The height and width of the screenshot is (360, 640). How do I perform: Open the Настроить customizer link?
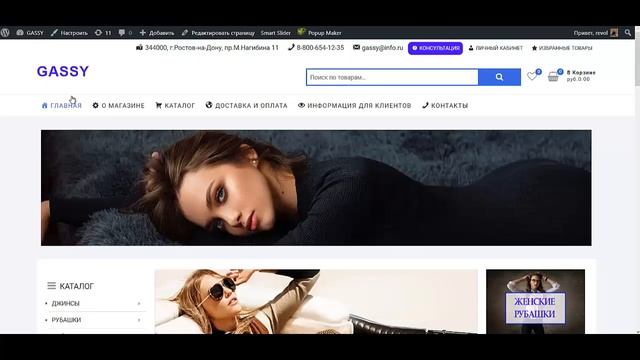click(69, 33)
